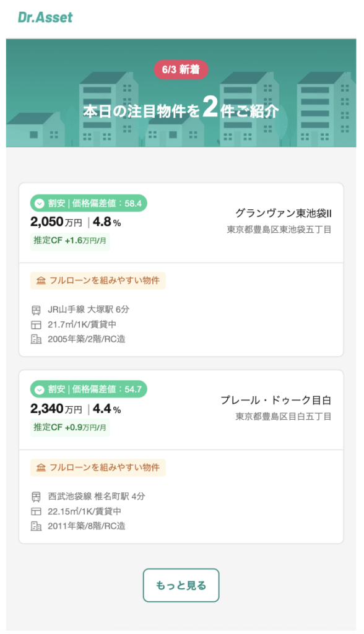364x634 pixels.
Task: Click bank icon in first フルローン tag
Action: pyautogui.click(x=41, y=280)
